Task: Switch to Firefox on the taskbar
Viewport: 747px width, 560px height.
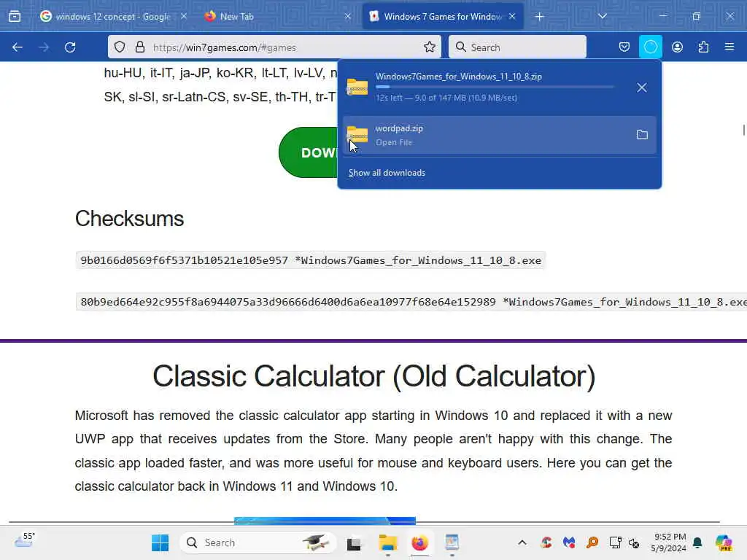Action: click(419, 542)
